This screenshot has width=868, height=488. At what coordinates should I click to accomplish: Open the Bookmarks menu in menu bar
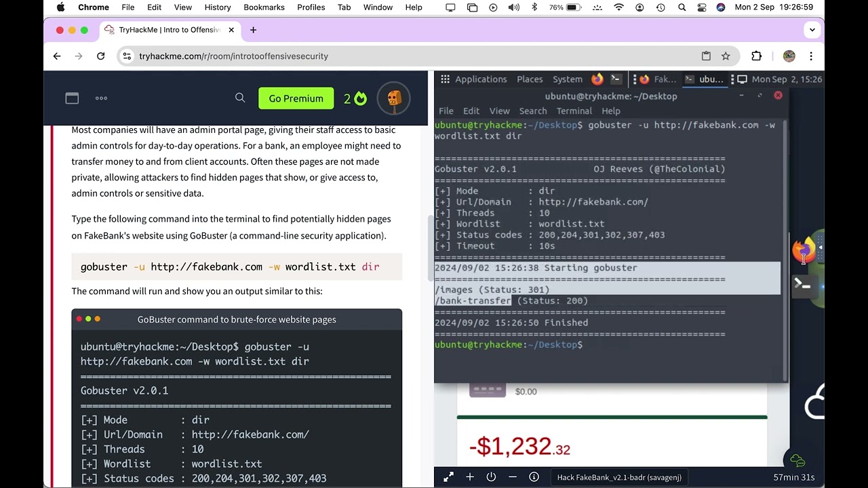264,7
